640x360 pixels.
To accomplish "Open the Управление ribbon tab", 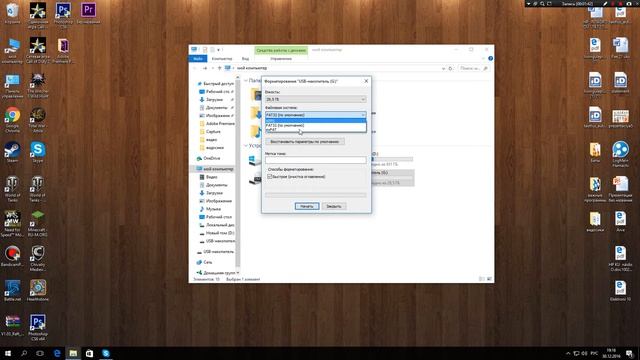I will [x=281, y=58].
